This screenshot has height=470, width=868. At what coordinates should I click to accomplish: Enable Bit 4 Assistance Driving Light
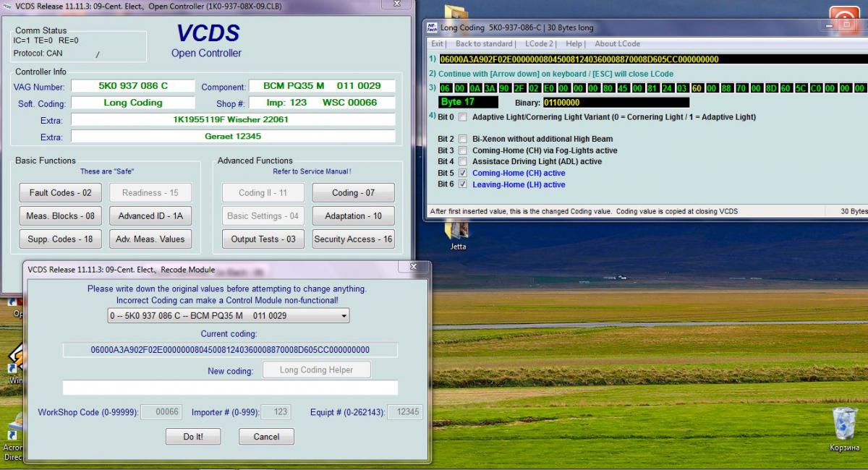pyautogui.click(x=463, y=162)
